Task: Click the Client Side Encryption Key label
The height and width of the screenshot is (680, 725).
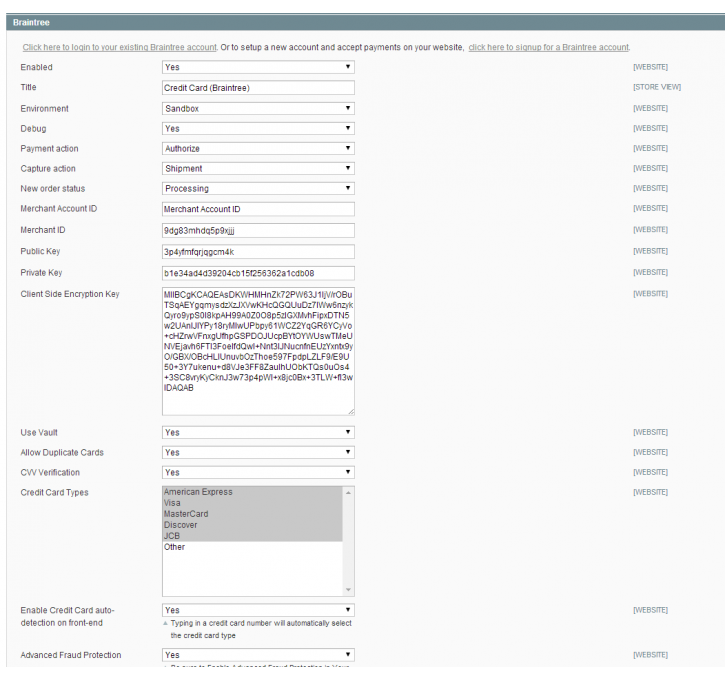Action: (x=70, y=294)
